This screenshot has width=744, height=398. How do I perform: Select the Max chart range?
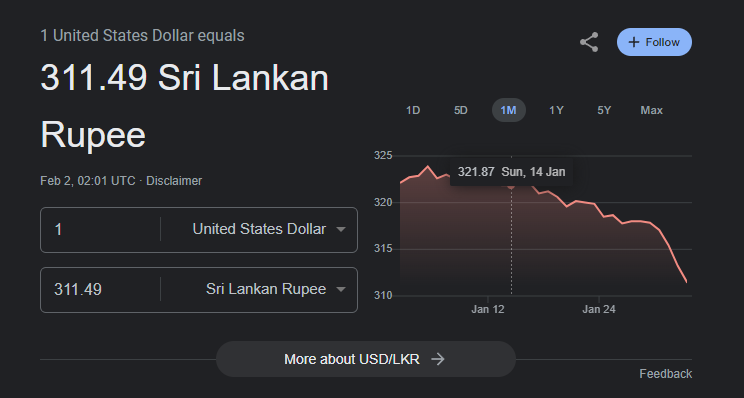[651, 111]
